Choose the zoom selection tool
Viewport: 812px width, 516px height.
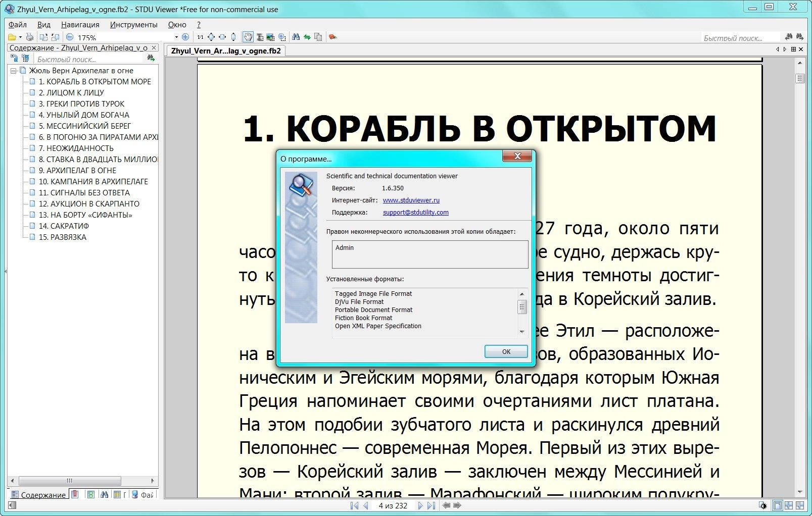pos(282,37)
